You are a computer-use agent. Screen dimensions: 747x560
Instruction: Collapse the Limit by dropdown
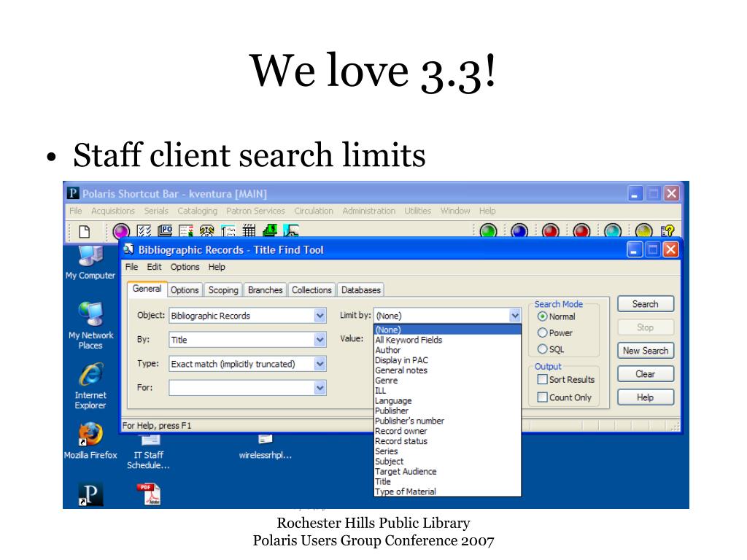point(514,316)
